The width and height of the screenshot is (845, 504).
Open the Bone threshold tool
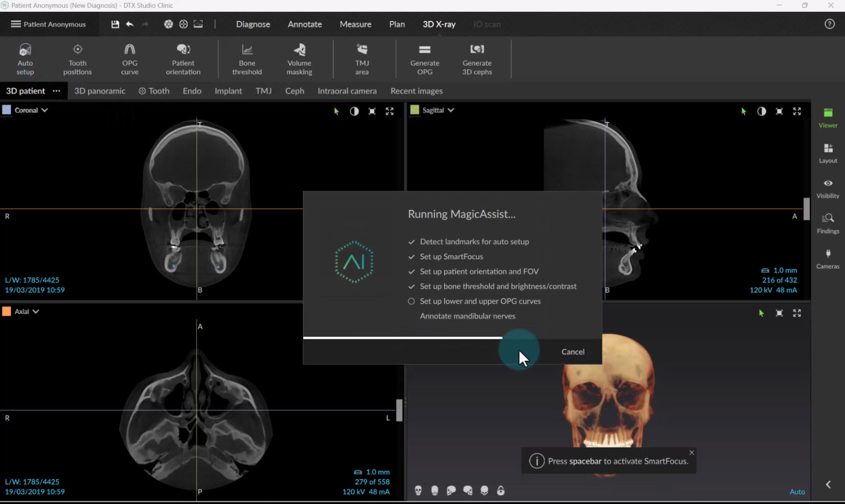[x=247, y=58]
